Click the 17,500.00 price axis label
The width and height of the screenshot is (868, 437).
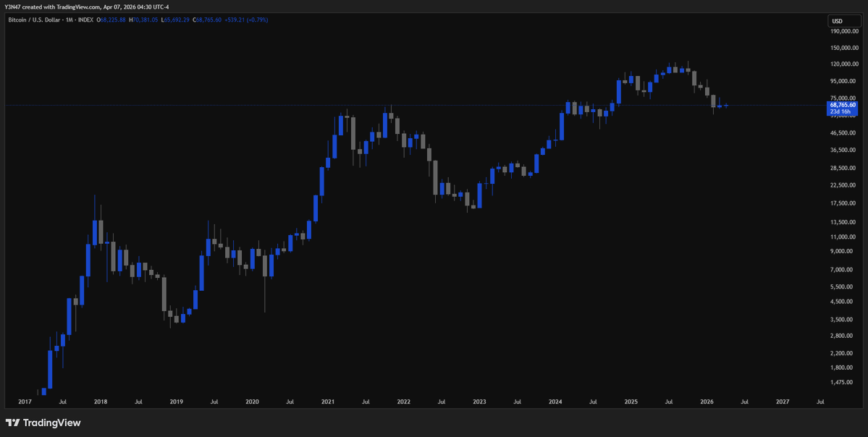pyautogui.click(x=844, y=203)
